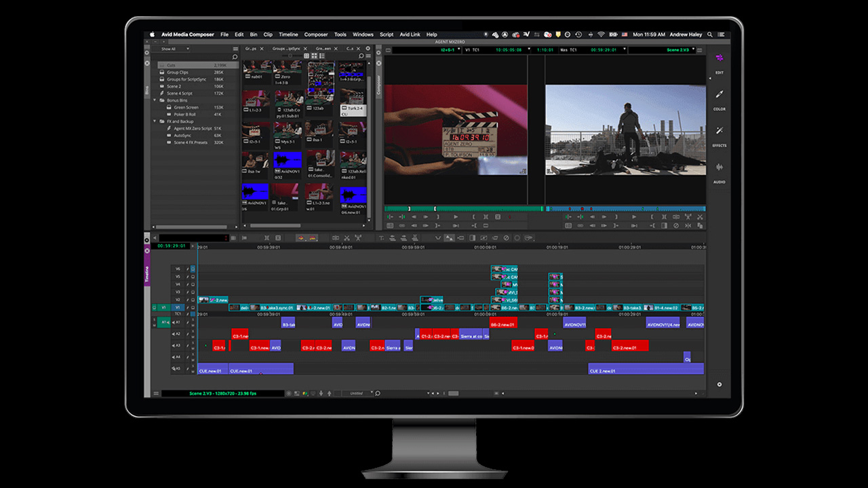Click the bin search magnifier icon
Screen dimensions: 868x488
point(361,56)
